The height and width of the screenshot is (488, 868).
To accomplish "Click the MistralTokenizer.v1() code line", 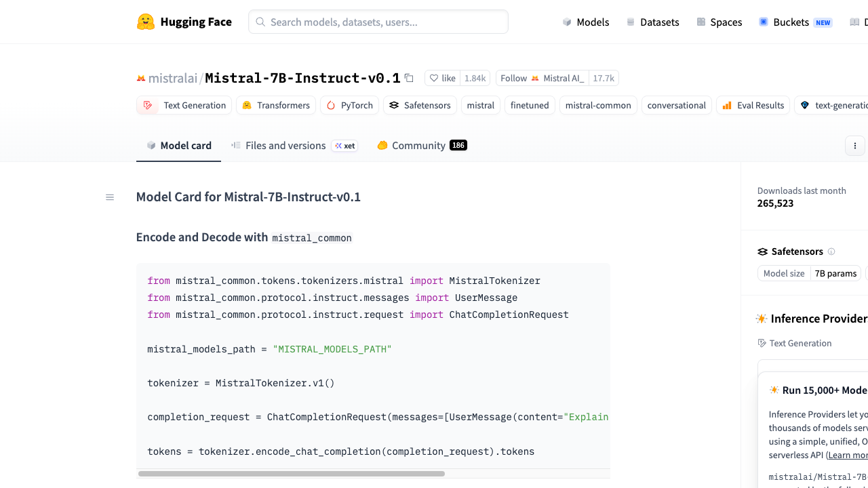I will pos(241,383).
